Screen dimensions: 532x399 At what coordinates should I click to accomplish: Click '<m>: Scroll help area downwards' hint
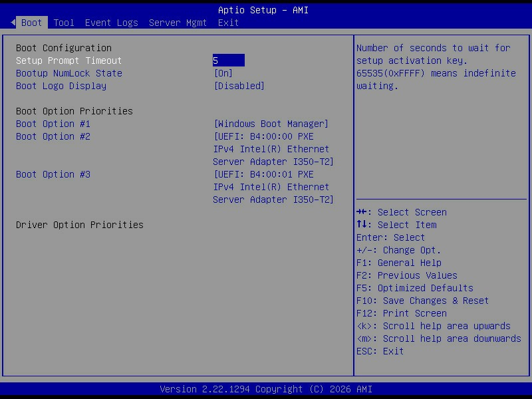tap(439, 338)
